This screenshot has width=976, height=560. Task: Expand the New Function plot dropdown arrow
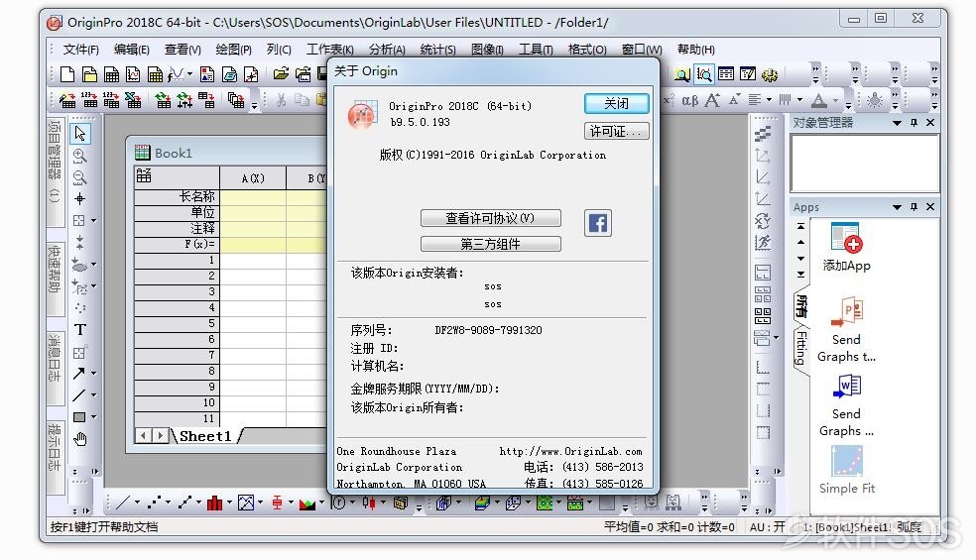[189, 74]
